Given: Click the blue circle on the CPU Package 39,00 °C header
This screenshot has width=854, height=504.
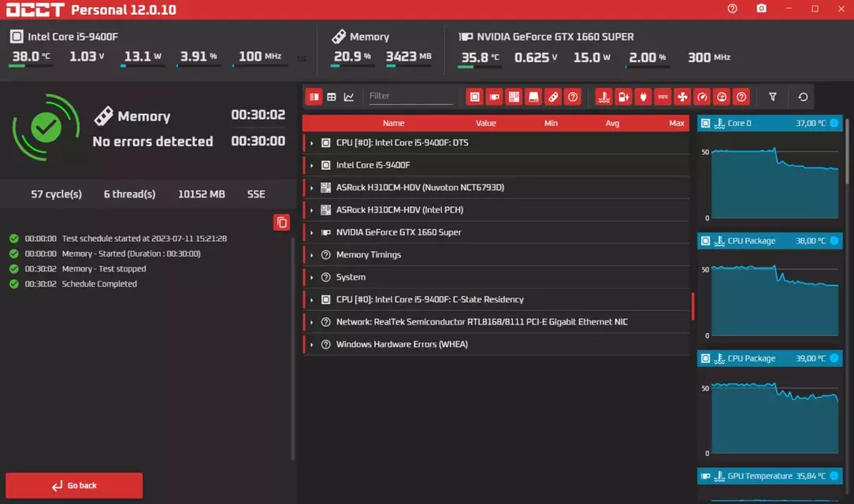Looking at the screenshot, I should 834,358.
